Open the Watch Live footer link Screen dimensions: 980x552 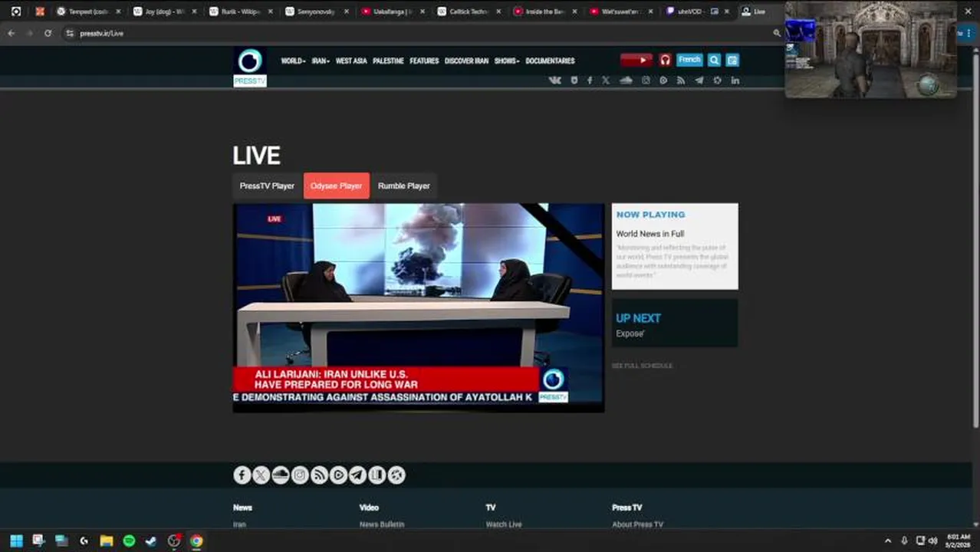tap(504, 524)
